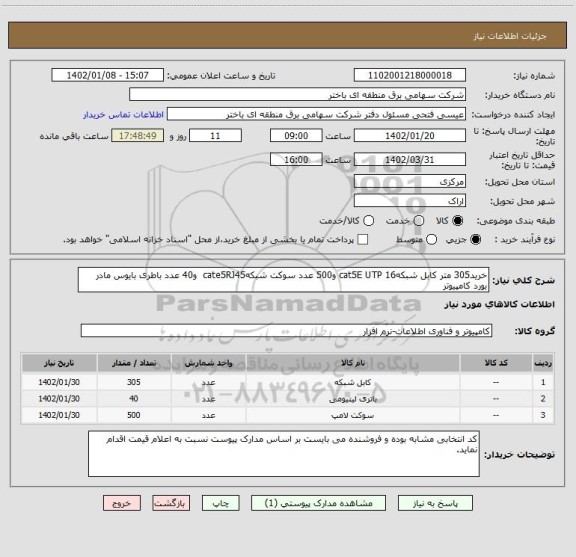Click the تاریخ نیاز column header
This screenshot has width=576, height=557.
(59, 363)
